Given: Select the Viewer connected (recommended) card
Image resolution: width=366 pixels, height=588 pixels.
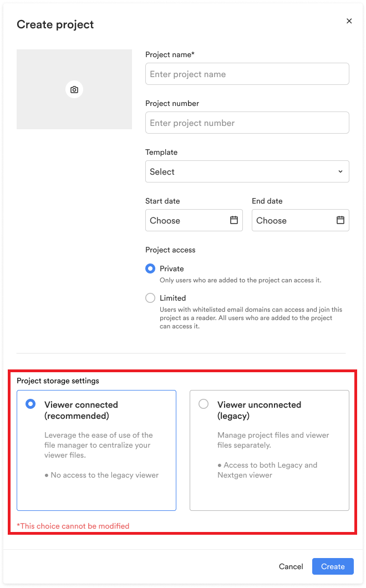Looking at the screenshot, I should tap(96, 450).
